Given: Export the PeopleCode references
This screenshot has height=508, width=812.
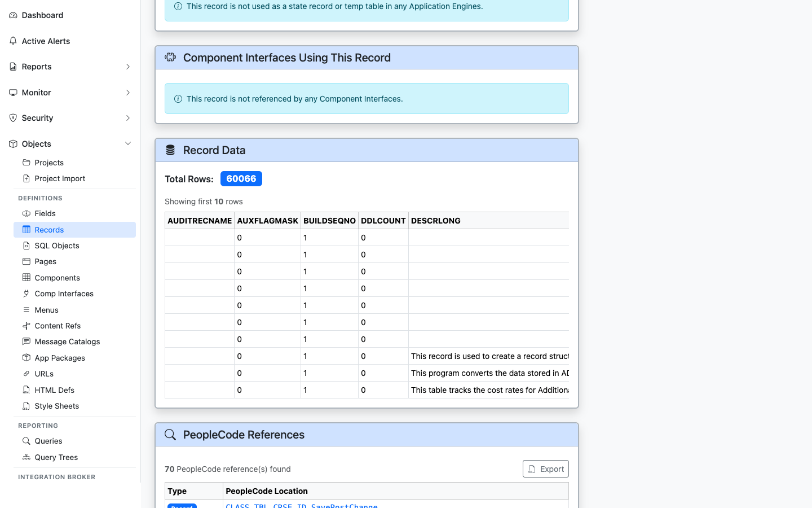Looking at the screenshot, I should point(545,469).
